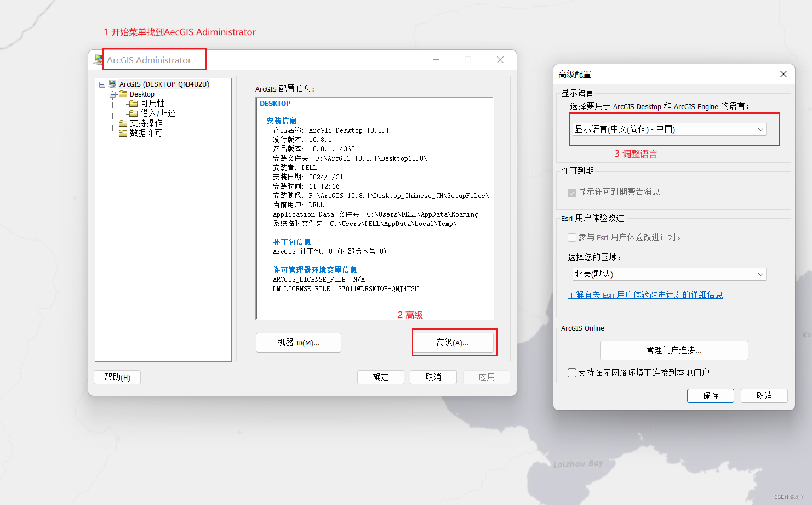The image size is (812, 505).
Task: Click the folder icon beside 数据许可
Action: pos(123,133)
